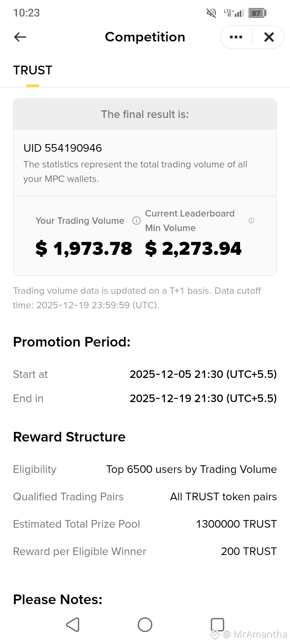Tap the Please Notes heading
The image size is (290, 644).
(58, 599)
